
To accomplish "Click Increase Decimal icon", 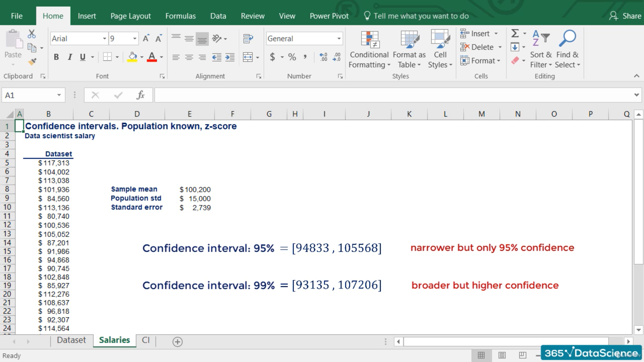I will click(x=323, y=57).
